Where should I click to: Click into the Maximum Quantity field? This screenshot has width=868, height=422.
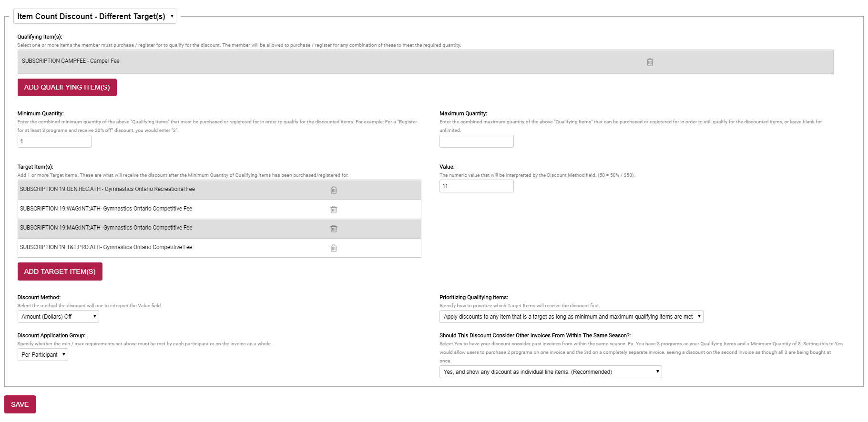[476, 141]
